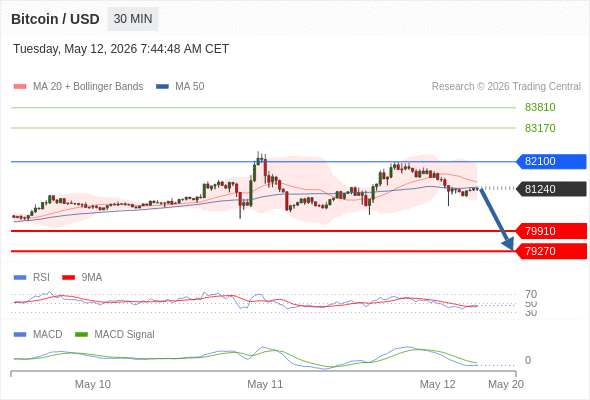590x400 pixels.
Task: Click the Bitcoin / USD title
Action: [55, 19]
